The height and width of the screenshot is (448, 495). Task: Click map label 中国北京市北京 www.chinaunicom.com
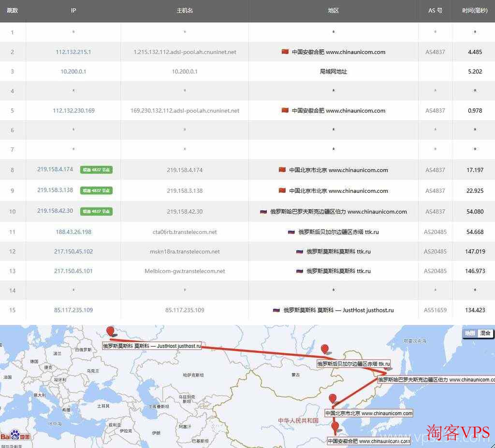(369, 413)
